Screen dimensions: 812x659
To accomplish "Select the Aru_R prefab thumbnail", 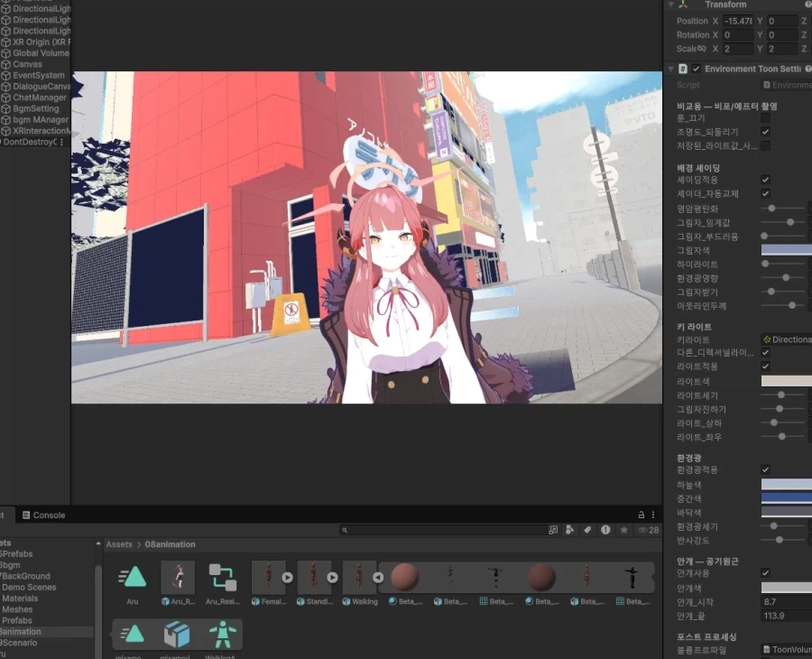I will (x=178, y=577).
